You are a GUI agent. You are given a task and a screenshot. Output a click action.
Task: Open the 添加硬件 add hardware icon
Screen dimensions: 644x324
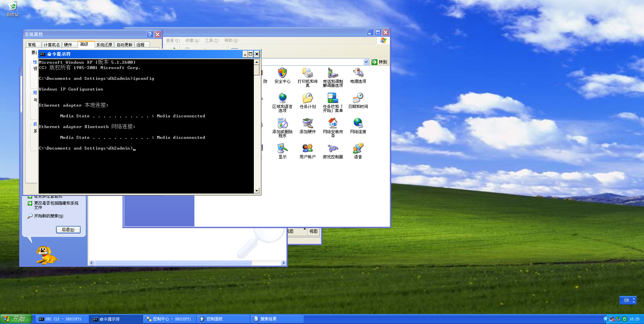point(308,126)
